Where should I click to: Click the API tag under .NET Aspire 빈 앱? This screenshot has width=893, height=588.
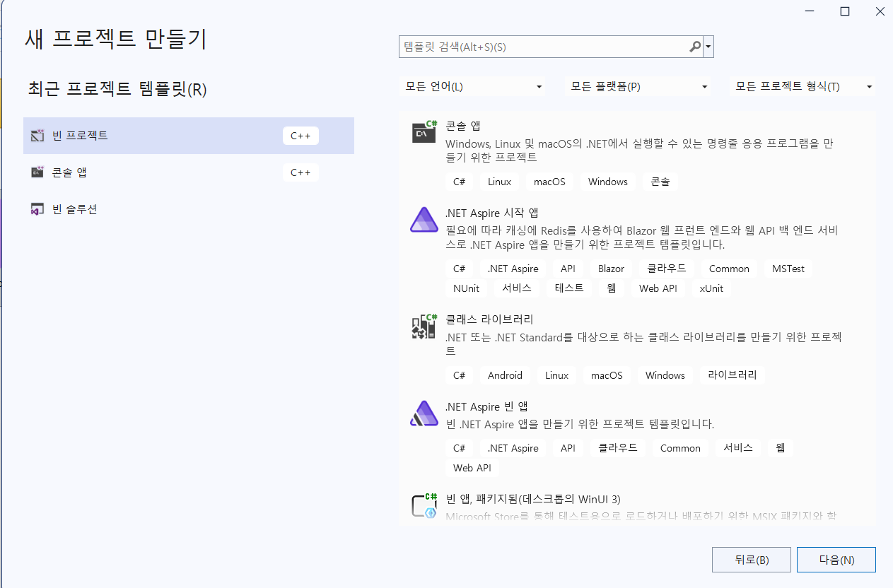click(568, 448)
